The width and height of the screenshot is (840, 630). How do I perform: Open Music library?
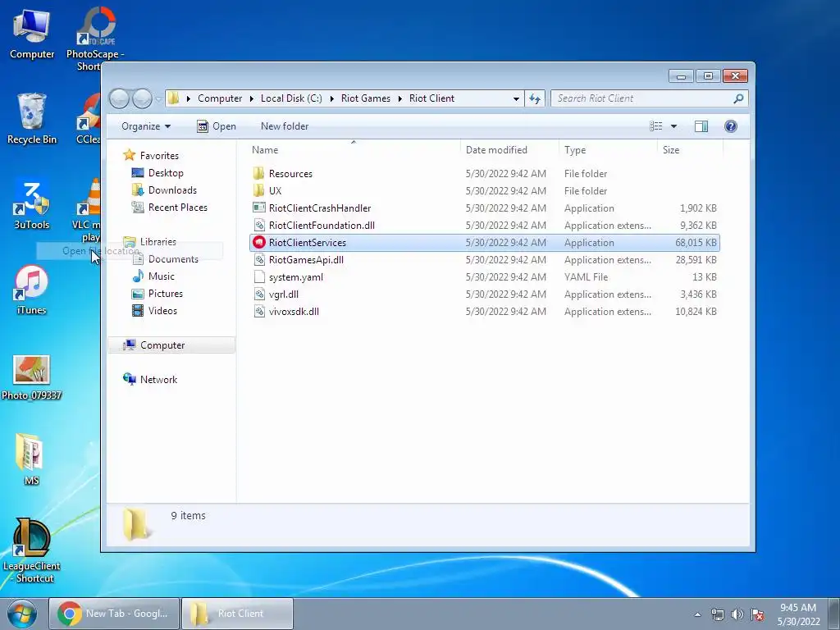click(x=161, y=276)
